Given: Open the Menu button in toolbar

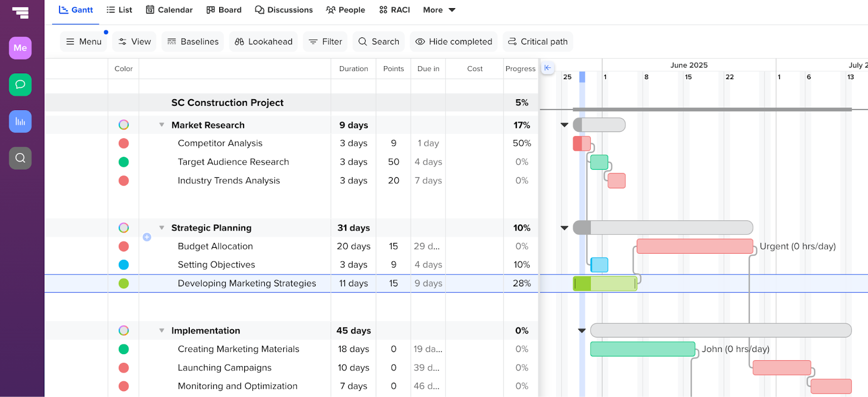Looking at the screenshot, I should click(84, 42).
